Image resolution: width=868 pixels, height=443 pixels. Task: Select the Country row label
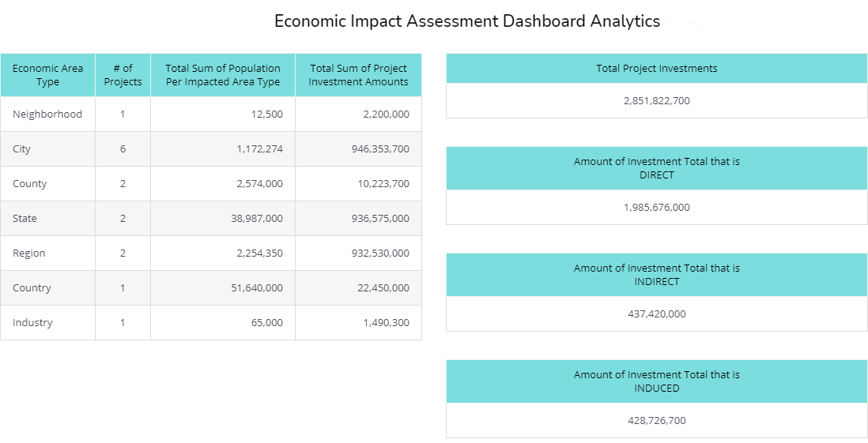pos(32,288)
